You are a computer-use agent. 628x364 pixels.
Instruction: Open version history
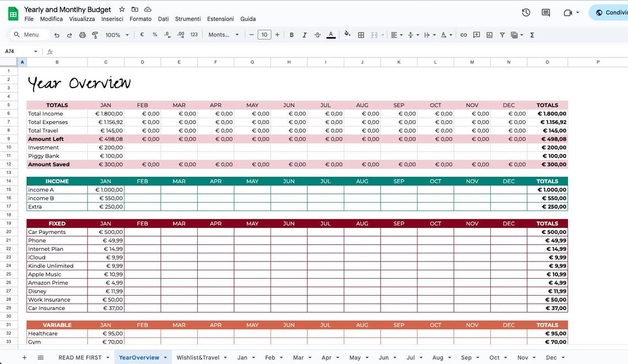[x=526, y=12]
